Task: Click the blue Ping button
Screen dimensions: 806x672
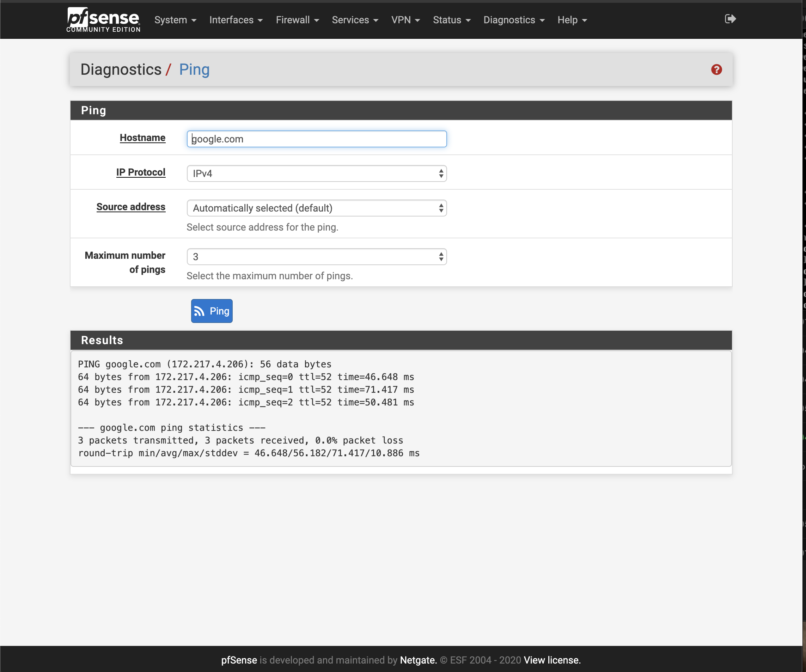Action: pyautogui.click(x=212, y=311)
